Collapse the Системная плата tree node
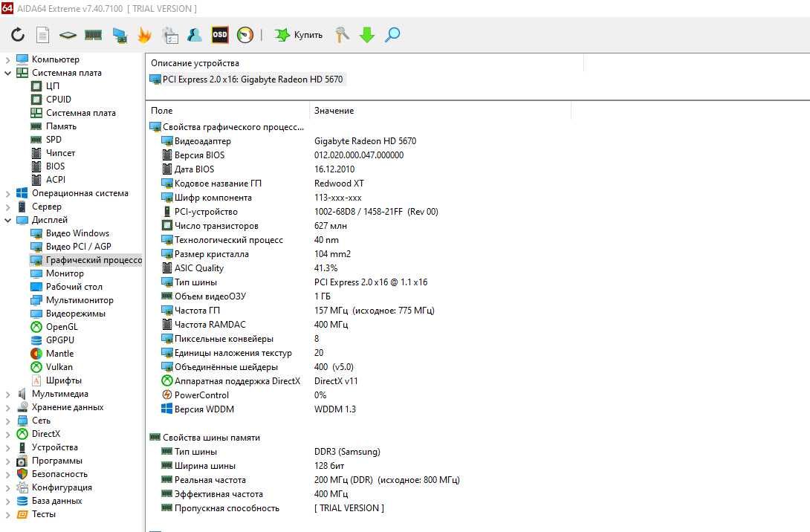This screenshot has width=810, height=532. pos(7,74)
